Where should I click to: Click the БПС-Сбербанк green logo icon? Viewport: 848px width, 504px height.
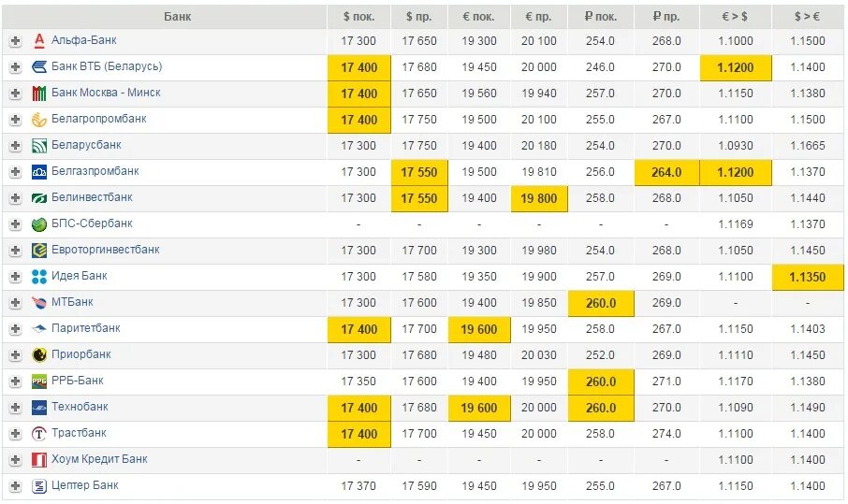39,224
